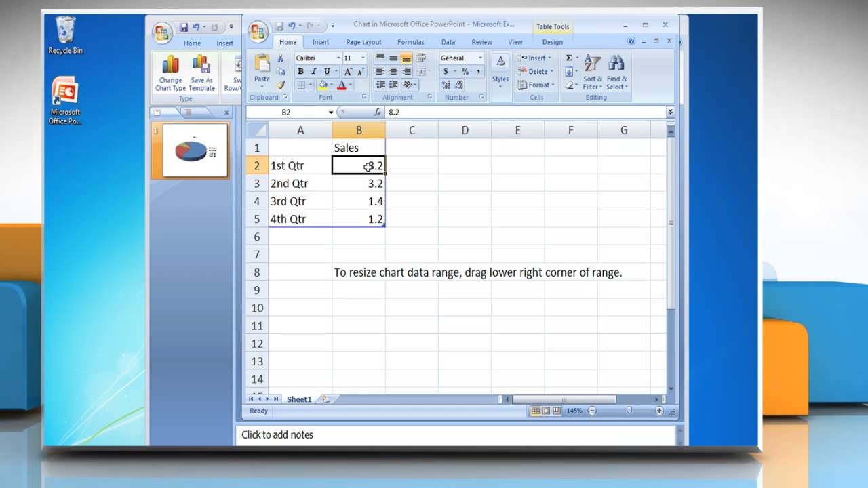Expand the Delete cells dropdown
The image size is (868, 488).
coord(551,72)
